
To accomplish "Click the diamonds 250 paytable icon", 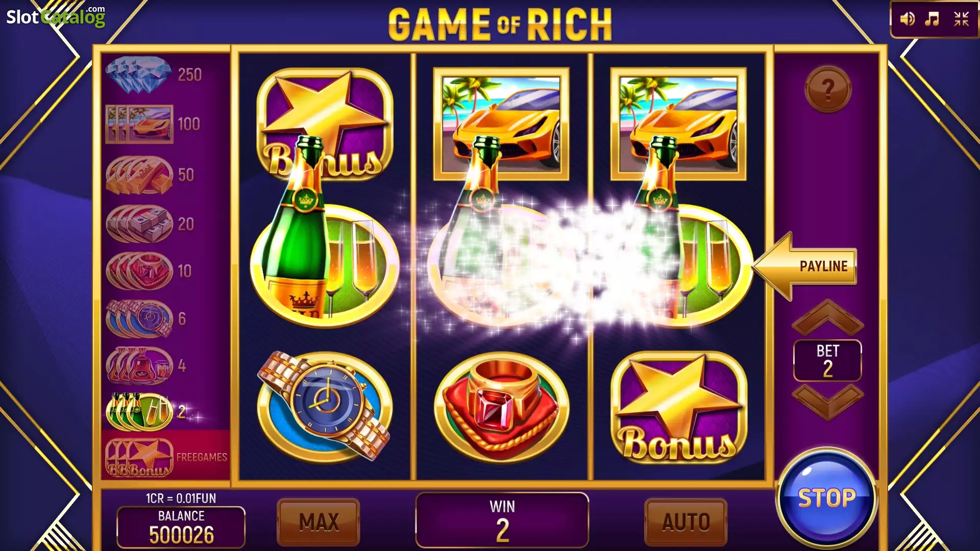I will click(139, 74).
